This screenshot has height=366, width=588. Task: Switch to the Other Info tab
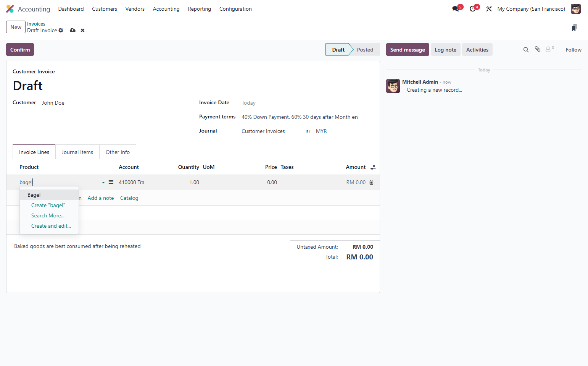tap(118, 152)
